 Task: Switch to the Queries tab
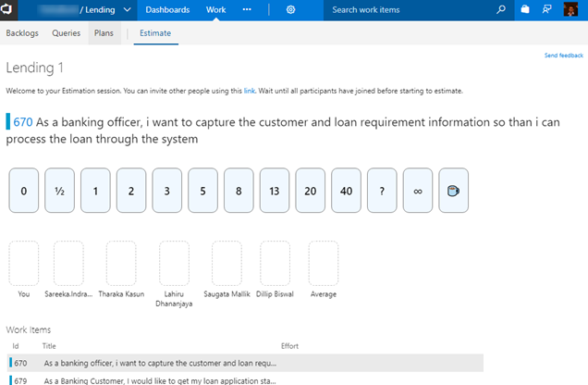pos(66,33)
